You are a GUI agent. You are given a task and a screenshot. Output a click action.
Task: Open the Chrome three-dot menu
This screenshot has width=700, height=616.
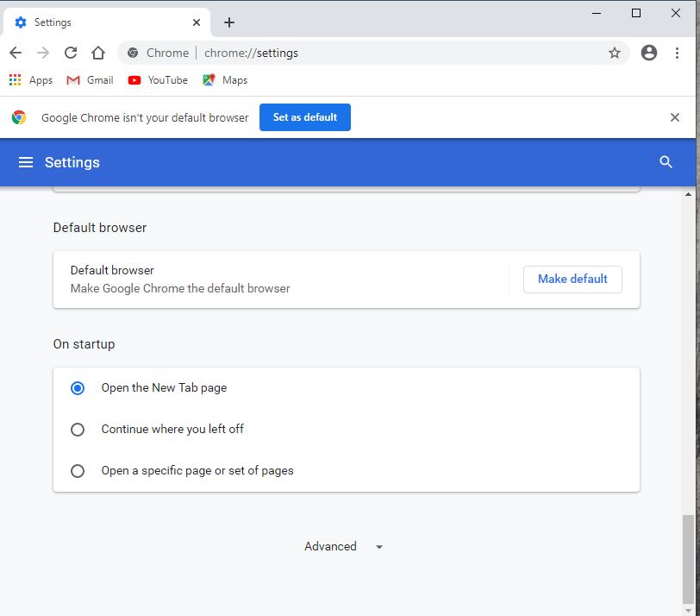tap(677, 53)
